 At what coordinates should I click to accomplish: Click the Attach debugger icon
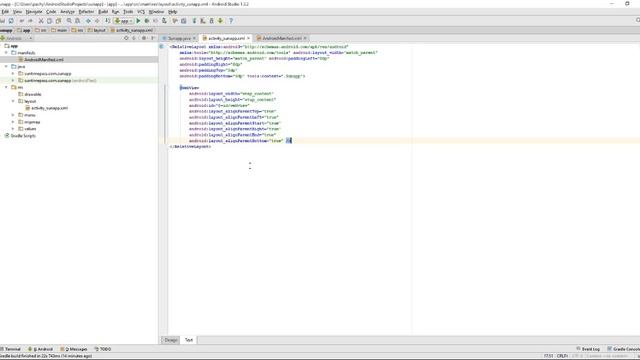[164, 21]
